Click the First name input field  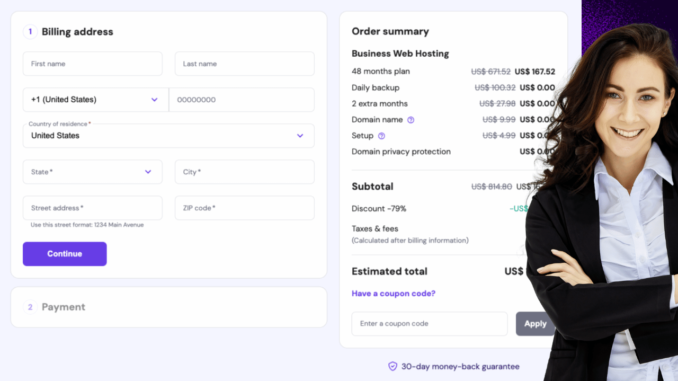tap(93, 64)
